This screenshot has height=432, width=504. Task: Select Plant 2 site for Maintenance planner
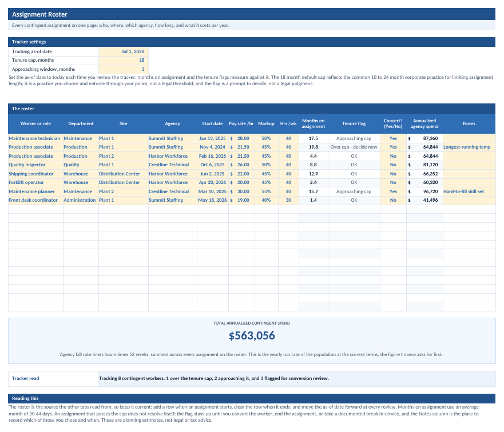(124, 191)
